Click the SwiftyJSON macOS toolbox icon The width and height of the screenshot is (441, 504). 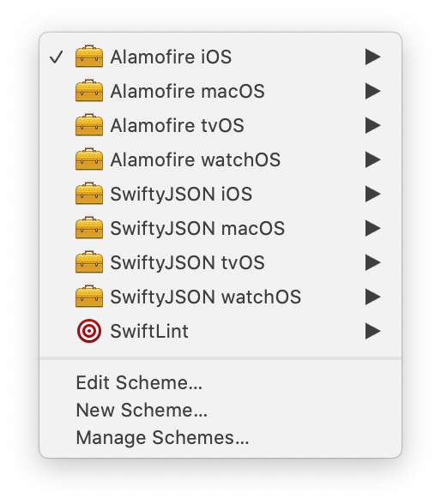pos(89,228)
